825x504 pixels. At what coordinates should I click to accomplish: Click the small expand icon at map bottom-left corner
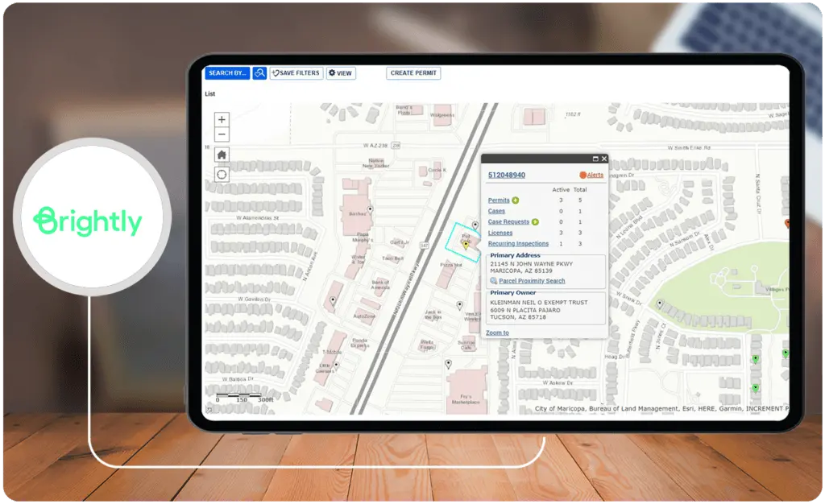209,410
